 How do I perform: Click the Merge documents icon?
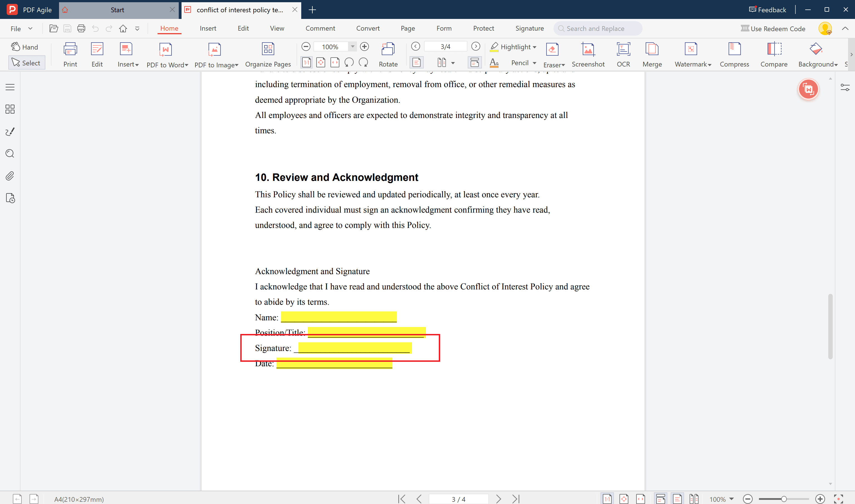coord(651,50)
